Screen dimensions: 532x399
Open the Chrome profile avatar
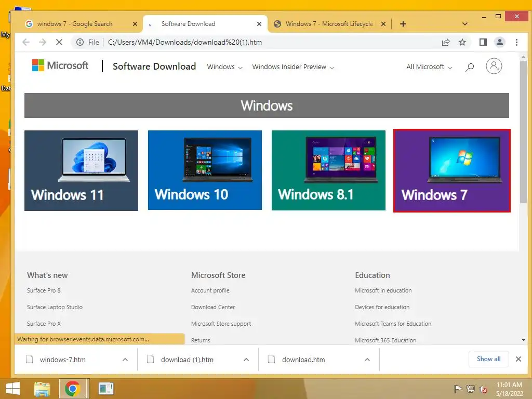500,42
